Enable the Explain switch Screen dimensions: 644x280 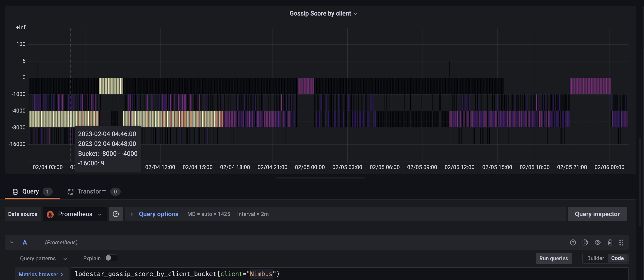pos(111,258)
